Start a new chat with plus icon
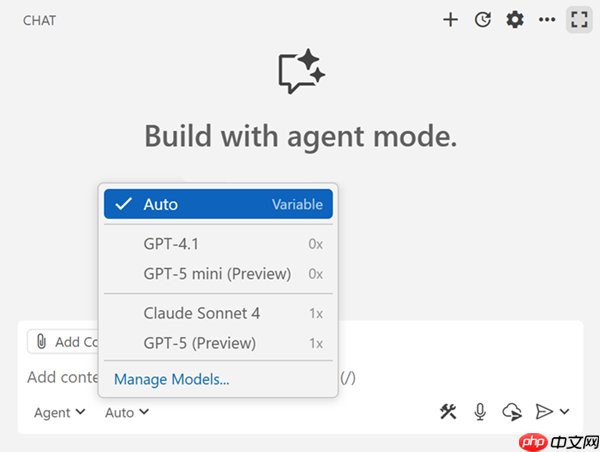The image size is (600, 452). (450, 20)
